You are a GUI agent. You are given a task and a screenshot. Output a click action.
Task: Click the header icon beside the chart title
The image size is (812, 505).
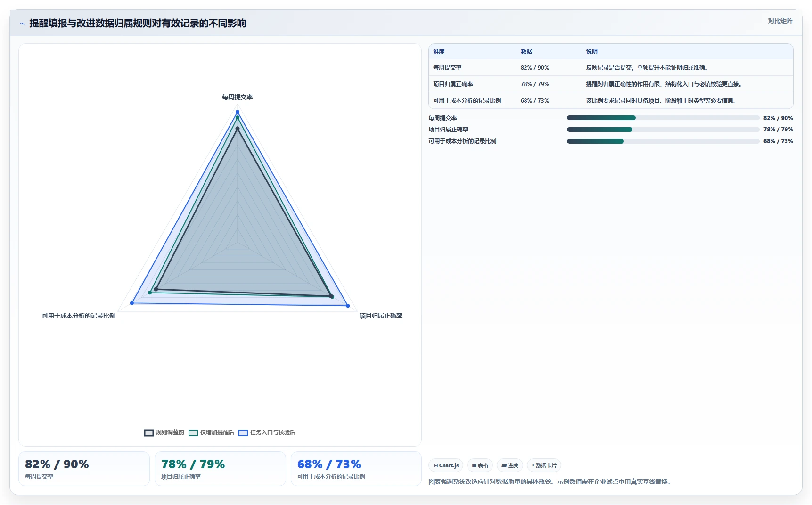tap(22, 24)
